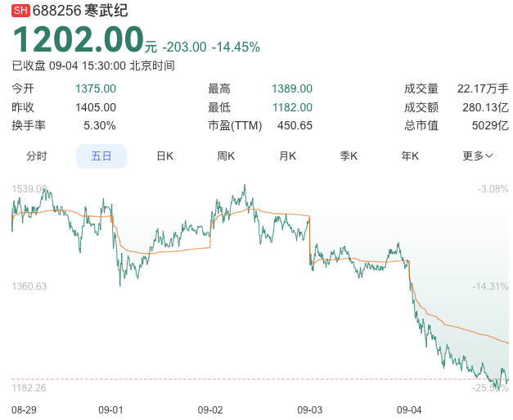The height and width of the screenshot is (420, 513).
Task: Click the -14.45% change percentage
Action: [236, 47]
